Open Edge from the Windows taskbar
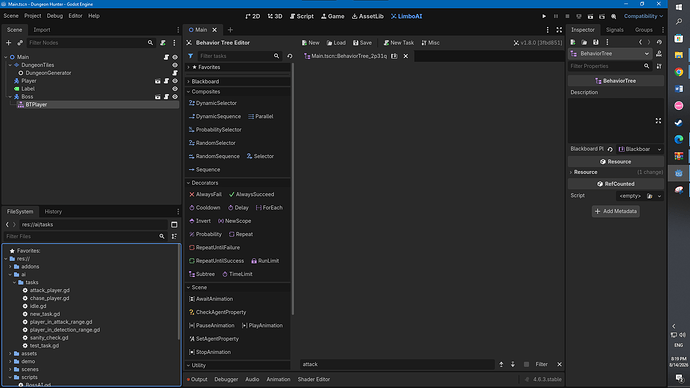Viewport: 690px width, 388px height. tap(679, 139)
